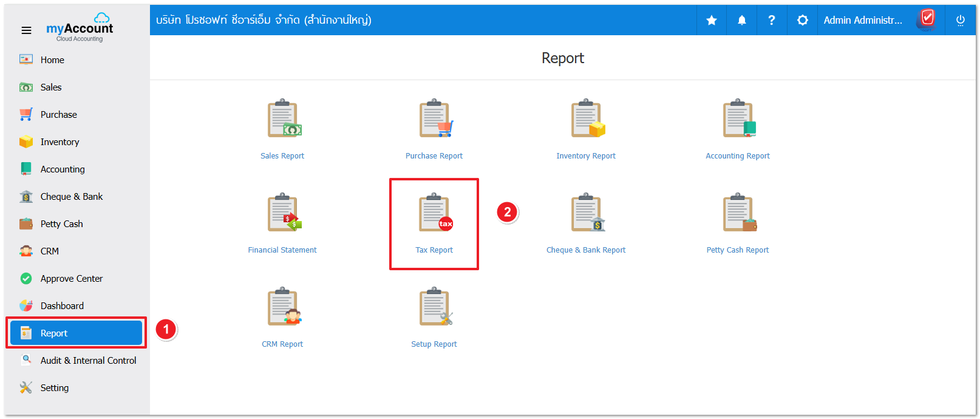This screenshot has width=980, height=419.
Task: Open the CRM Report icon
Action: coord(284,307)
